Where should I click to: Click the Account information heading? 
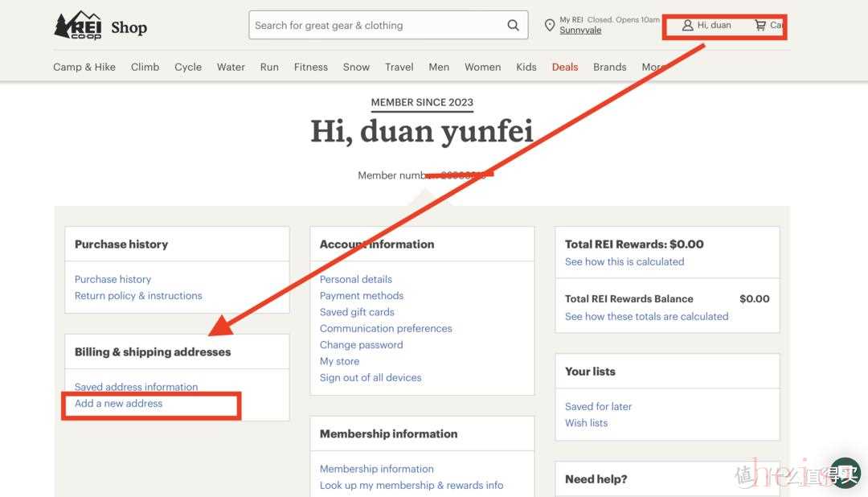[x=377, y=244]
